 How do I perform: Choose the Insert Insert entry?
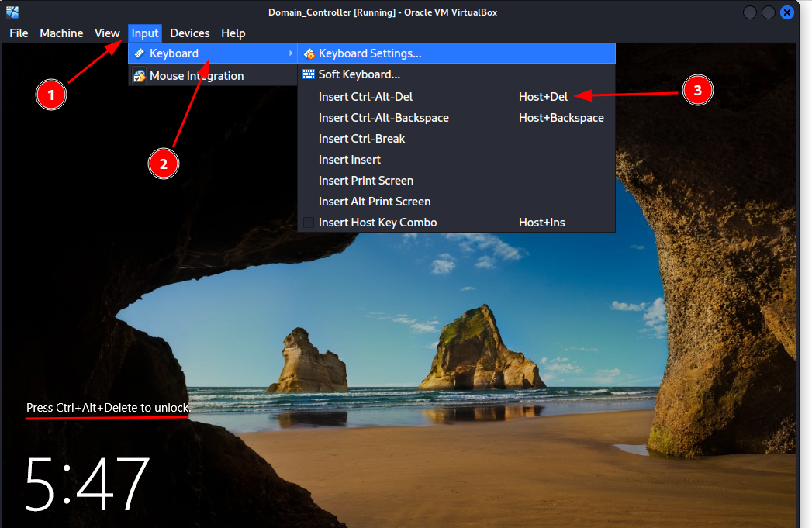tap(457, 160)
